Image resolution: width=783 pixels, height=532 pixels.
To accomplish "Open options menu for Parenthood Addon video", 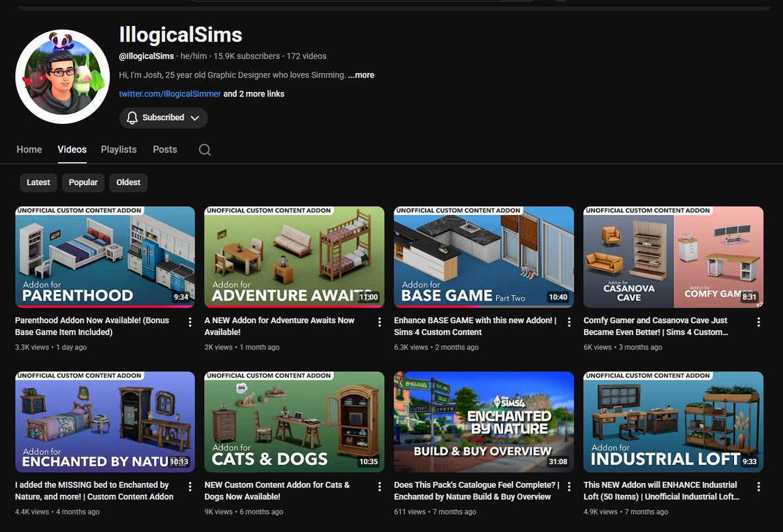I will 190,322.
